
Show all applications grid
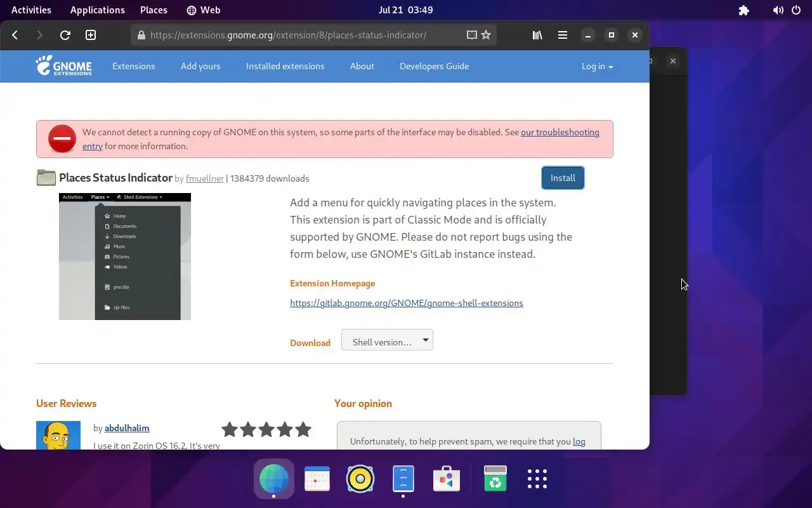coord(537,479)
